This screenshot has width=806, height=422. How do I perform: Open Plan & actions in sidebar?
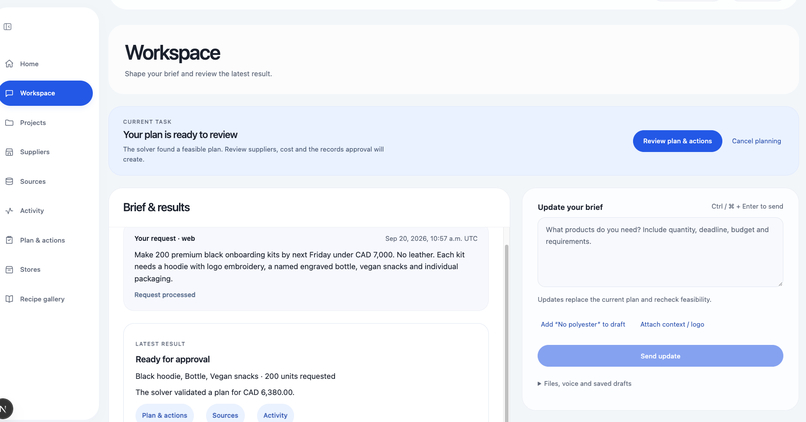[43, 240]
